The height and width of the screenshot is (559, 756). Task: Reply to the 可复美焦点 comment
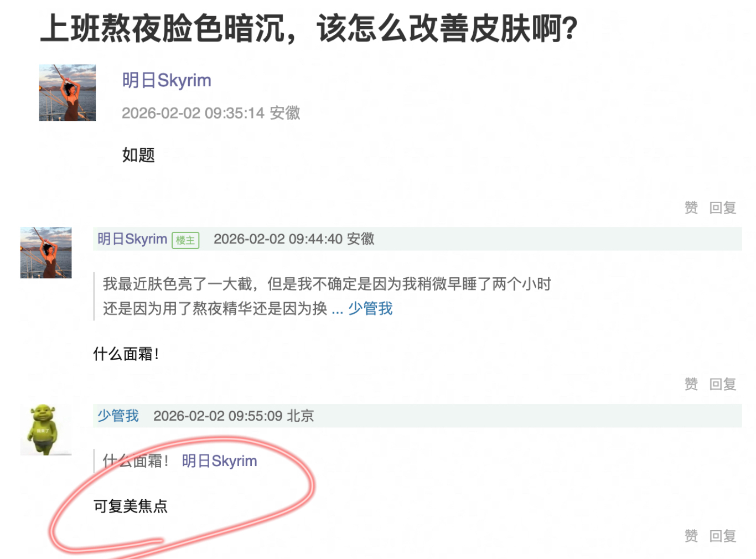pyautogui.click(x=722, y=535)
